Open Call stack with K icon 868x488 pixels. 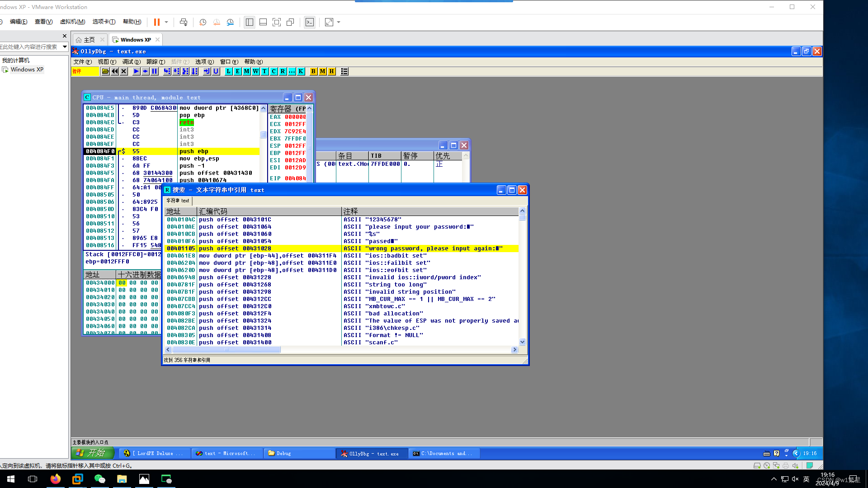[x=301, y=71]
